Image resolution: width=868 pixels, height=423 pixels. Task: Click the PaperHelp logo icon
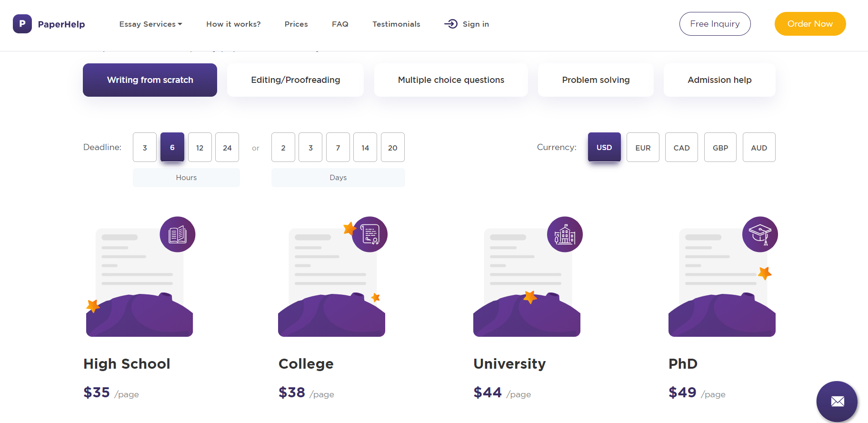click(22, 24)
